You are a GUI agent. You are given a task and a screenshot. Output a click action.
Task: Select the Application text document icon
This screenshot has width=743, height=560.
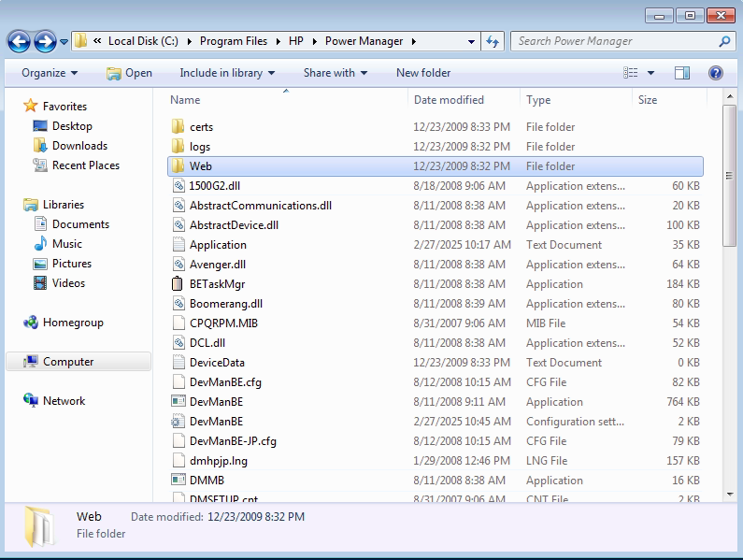[x=179, y=244]
